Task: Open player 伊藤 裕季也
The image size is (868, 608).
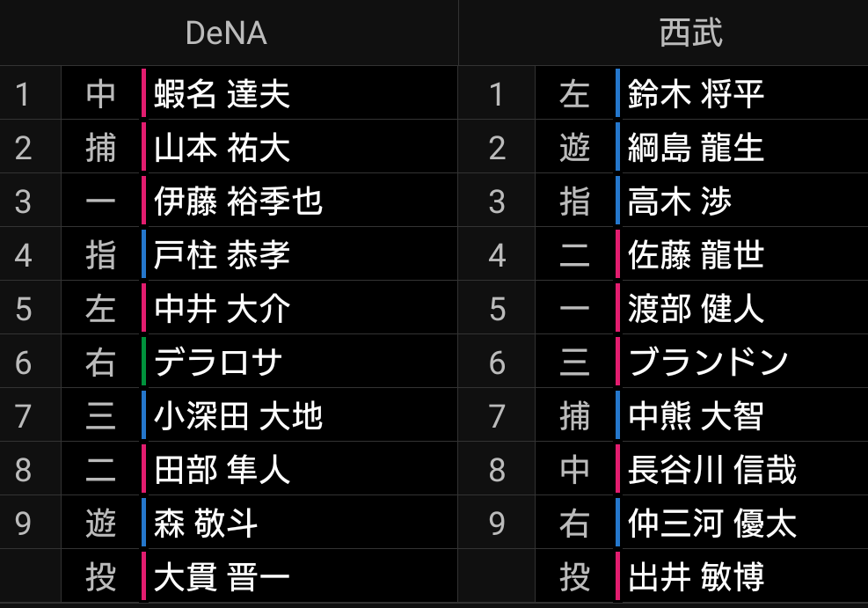Action: (238, 201)
